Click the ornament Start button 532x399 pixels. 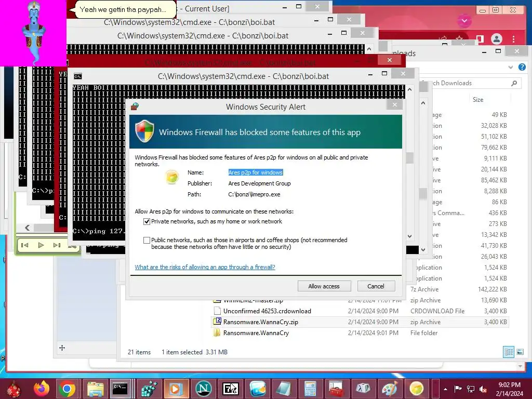[x=14, y=389]
